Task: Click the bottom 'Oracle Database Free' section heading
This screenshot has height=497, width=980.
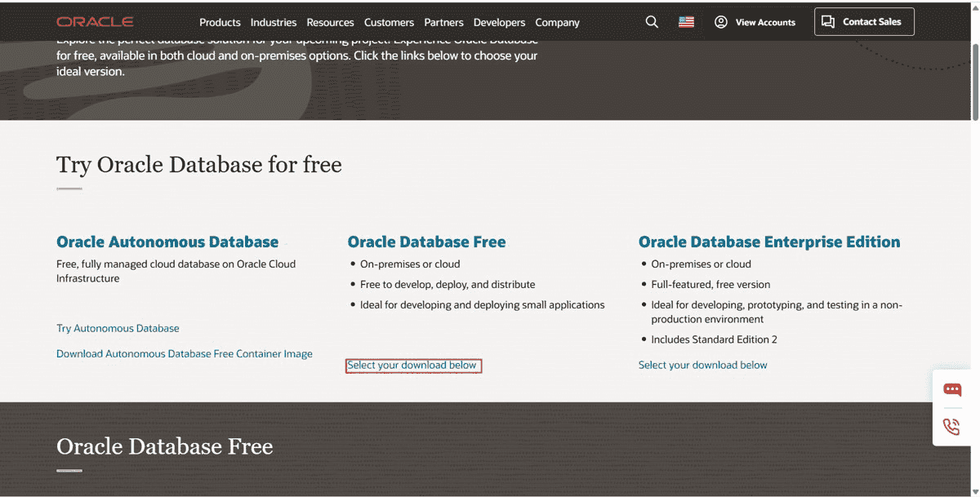Action: (165, 446)
